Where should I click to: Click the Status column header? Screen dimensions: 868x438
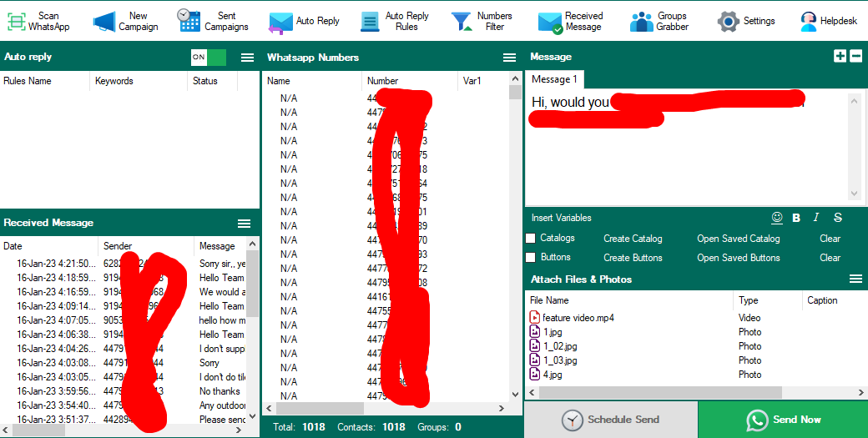click(x=213, y=81)
